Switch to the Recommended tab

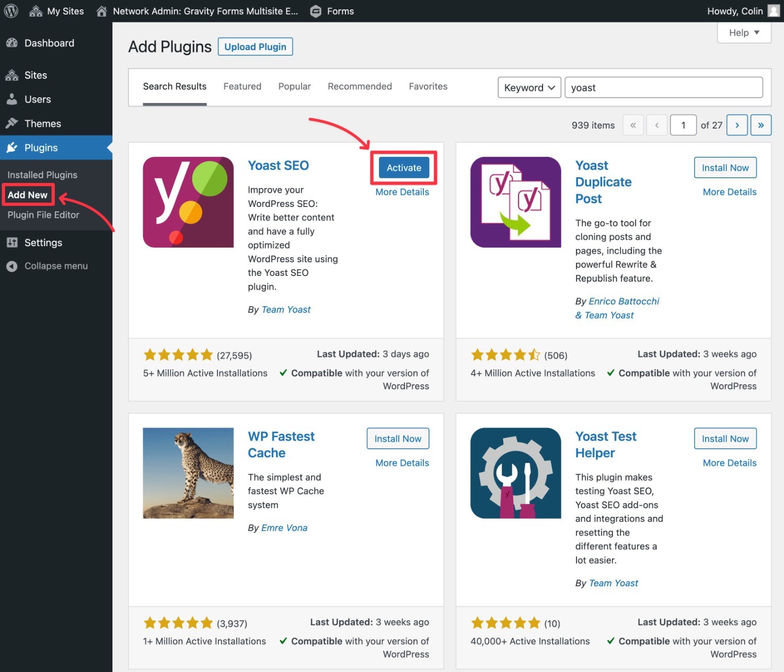pos(360,86)
